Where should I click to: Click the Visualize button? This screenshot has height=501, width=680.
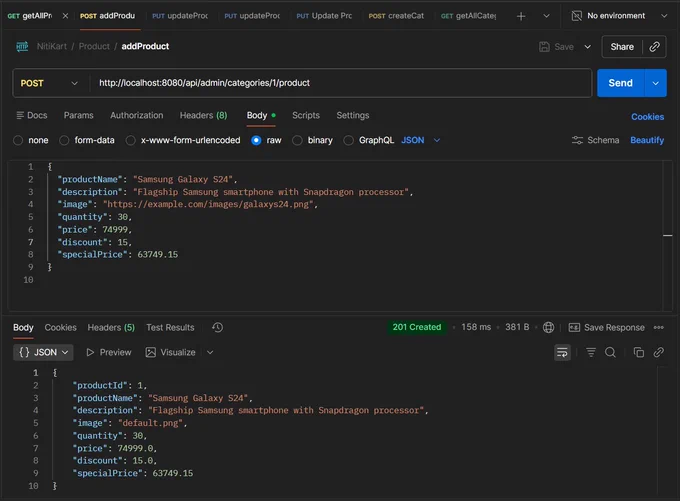tap(170, 352)
